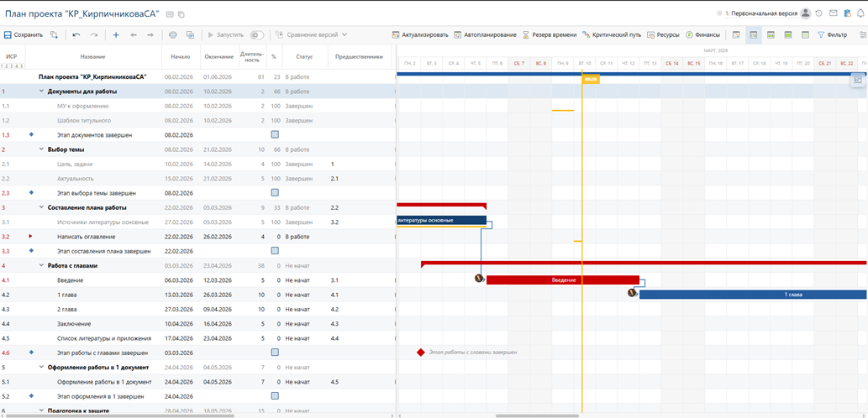Open the mail envelope icon
Screen dimensions: 868x418
point(833,13)
